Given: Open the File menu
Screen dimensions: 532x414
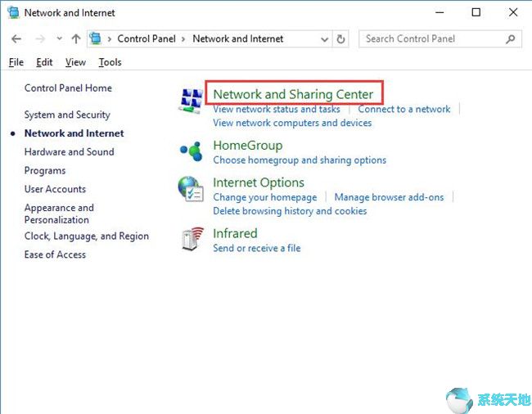Looking at the screenshot, I should (x=16, y=62).
